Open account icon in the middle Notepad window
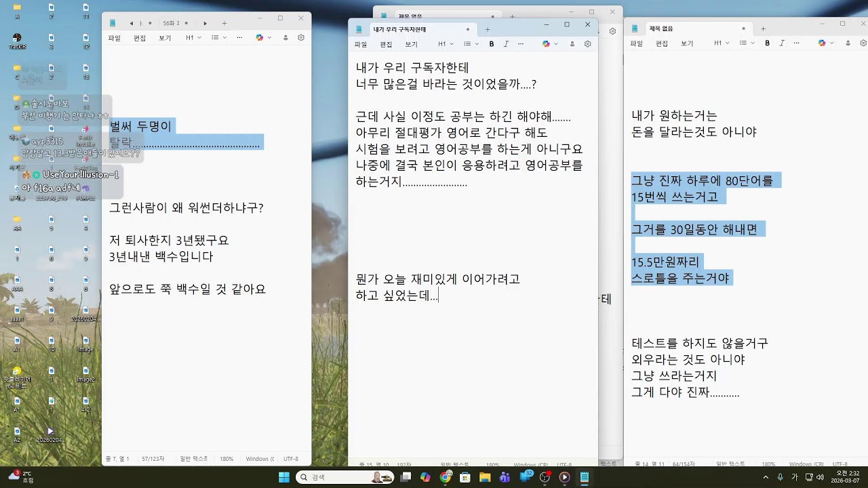Viewport: 868px width, 488px height. tap(572, 44)
